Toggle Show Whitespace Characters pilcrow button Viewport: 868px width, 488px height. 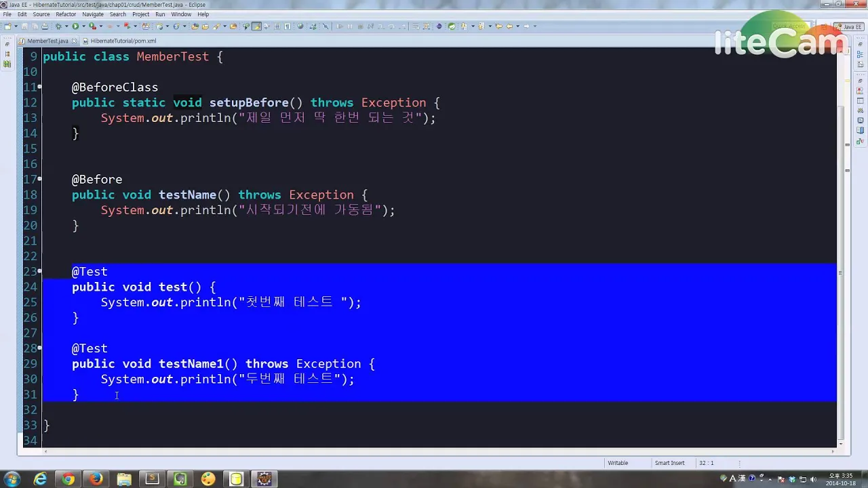pos(288,26)
